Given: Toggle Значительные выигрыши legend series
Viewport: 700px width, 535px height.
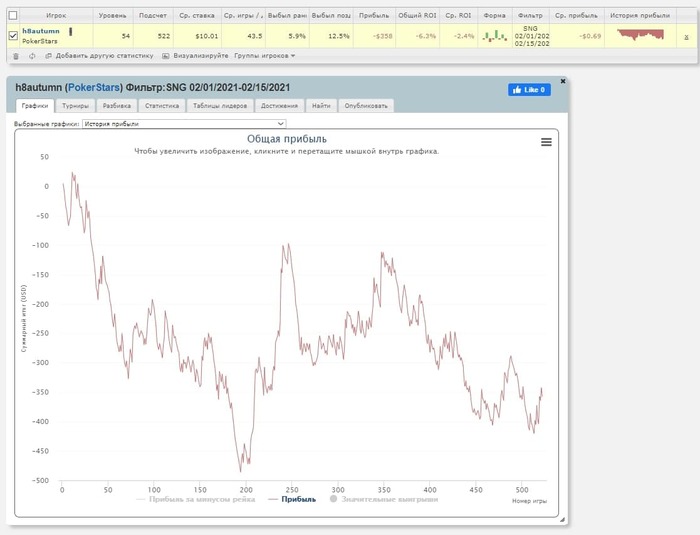Looking at the screenshot, I should click(x=384, y=499).
